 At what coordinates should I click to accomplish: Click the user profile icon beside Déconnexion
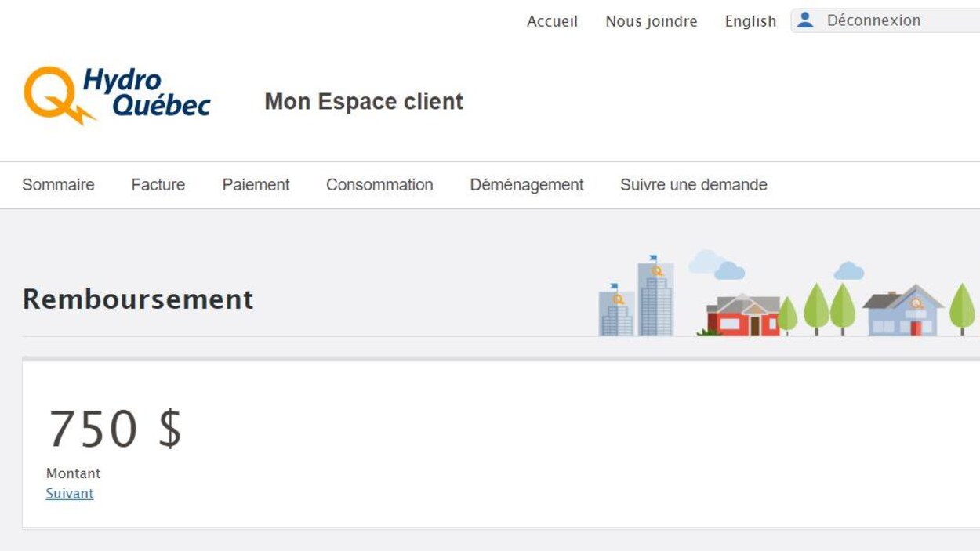coord(805,20)
